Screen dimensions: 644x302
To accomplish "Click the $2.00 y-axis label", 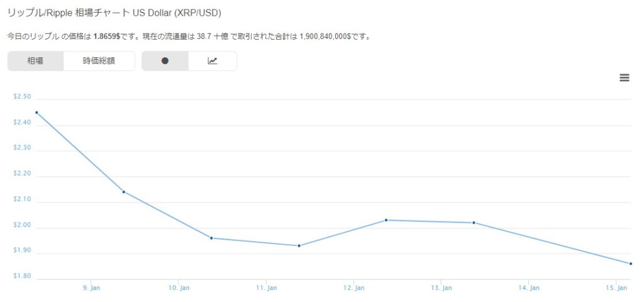I will tap(22, 225).
